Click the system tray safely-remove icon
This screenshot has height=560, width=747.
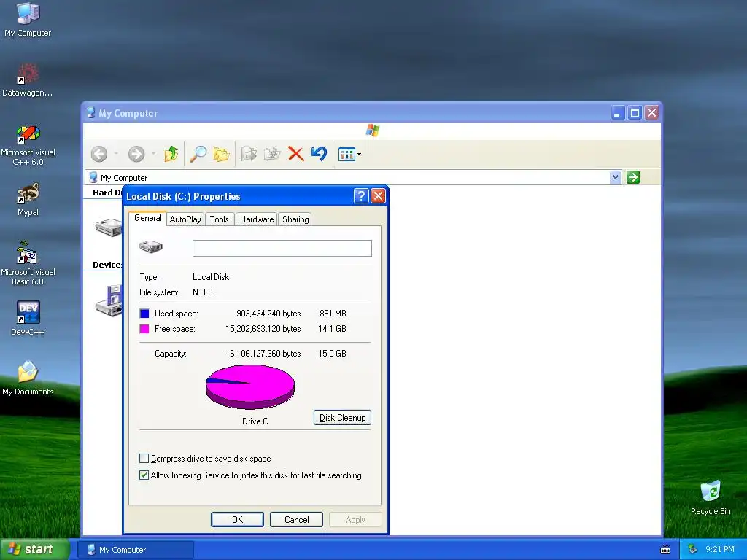pos(692,549)
